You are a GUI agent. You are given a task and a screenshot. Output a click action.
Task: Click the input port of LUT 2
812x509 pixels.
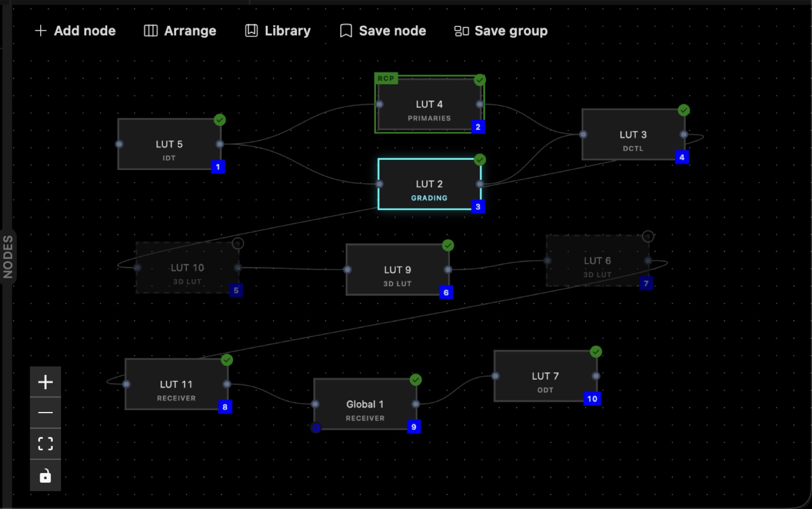(x=379, y=184)
